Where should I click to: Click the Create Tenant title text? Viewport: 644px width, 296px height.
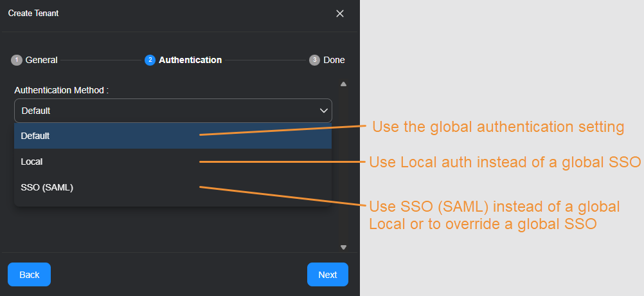[x=33, y=14]
